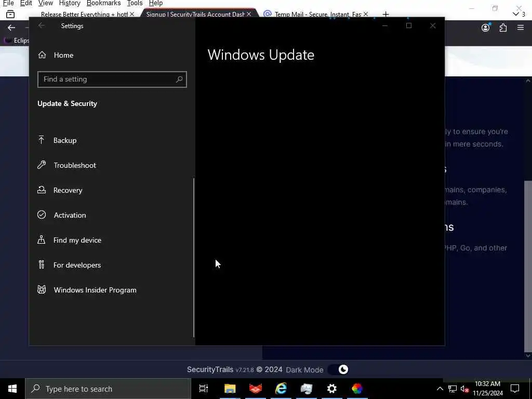Open the browser History menu
The height and width of the screenshot is (399, 532).
pos(70,3)
